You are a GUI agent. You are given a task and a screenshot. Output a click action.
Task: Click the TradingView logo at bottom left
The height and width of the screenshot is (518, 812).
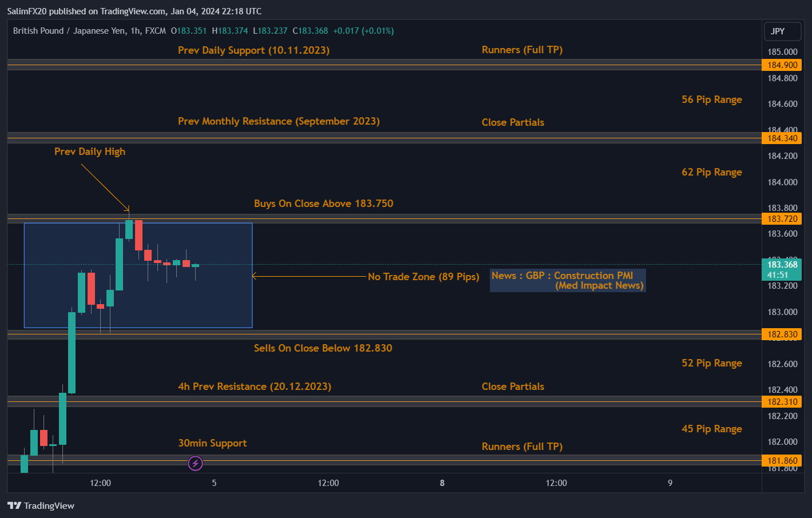(x=41, y=505)
